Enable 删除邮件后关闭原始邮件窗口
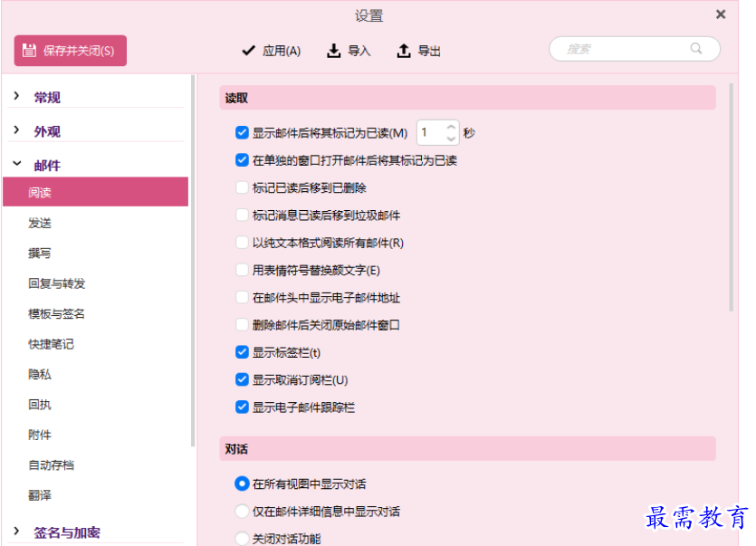Viewport: 756px width, 546px height. [x=242, y=325]
